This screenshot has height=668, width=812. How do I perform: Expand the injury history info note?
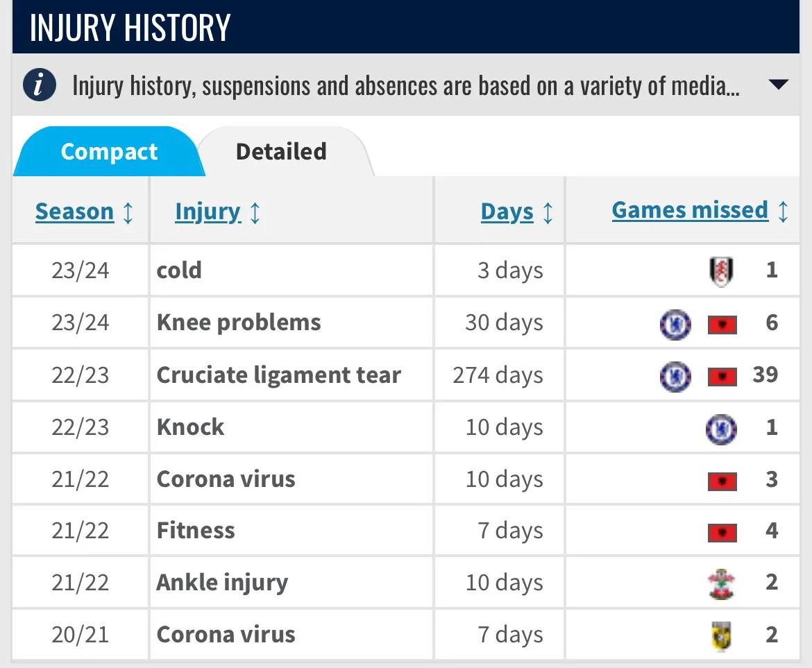click(x=779, y=85)
